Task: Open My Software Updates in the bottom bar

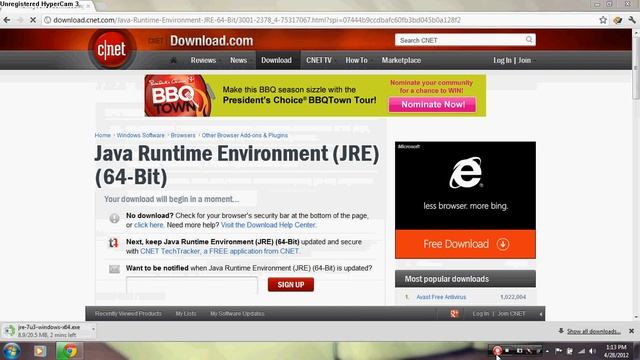Action: tap(237, 313)
